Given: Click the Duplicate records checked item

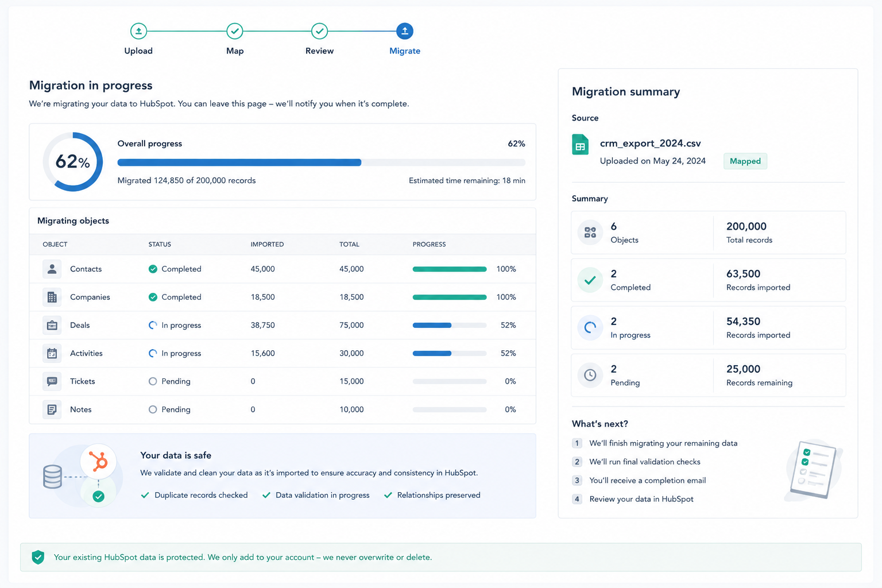Looking at the screenshot, I should [195, 495].
